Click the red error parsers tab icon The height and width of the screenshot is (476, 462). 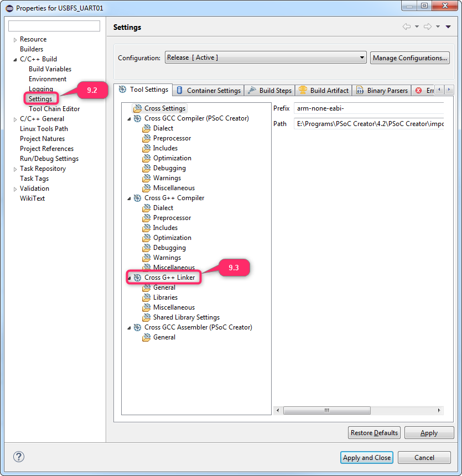pos(418,90)
